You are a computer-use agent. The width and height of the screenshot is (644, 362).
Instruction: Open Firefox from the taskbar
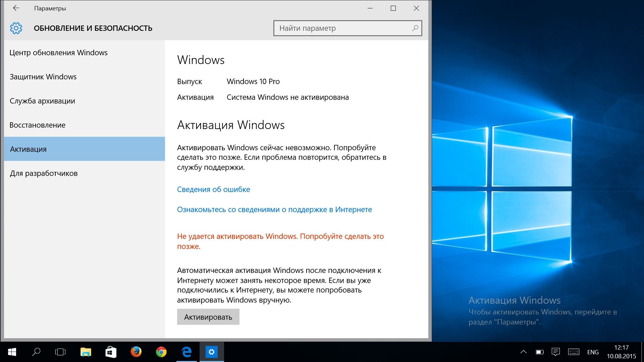point(136,352)
